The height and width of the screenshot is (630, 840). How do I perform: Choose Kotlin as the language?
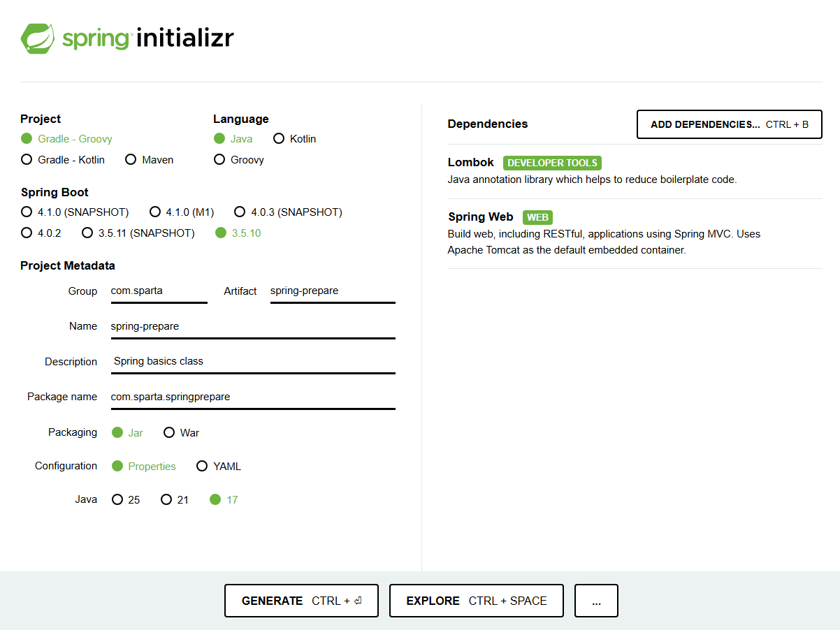click(x=295, y=139)
